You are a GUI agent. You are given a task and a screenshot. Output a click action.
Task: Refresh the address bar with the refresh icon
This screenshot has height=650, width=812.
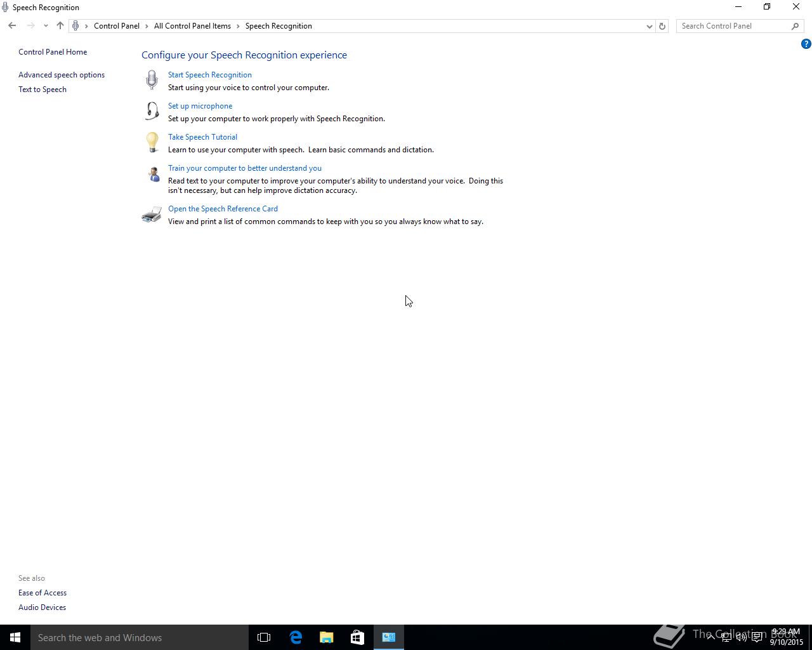(x=662, y=26)
